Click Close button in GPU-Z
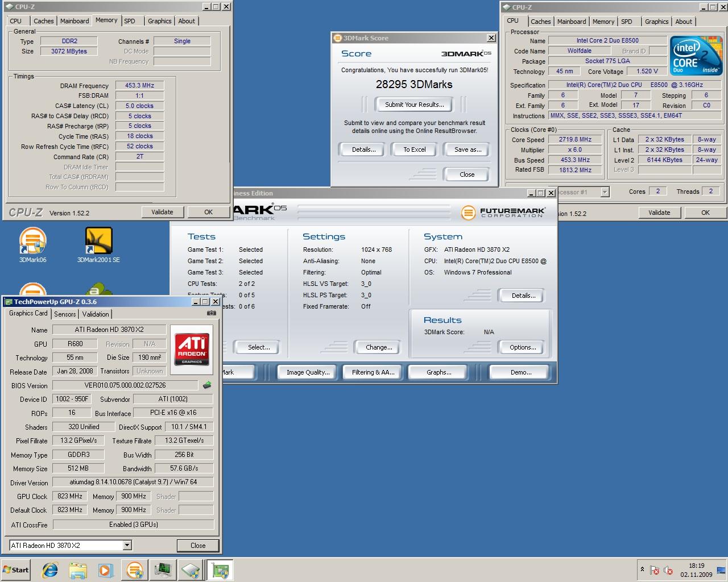This screenshot has height=582, width=728. click(x=198, y=545)
